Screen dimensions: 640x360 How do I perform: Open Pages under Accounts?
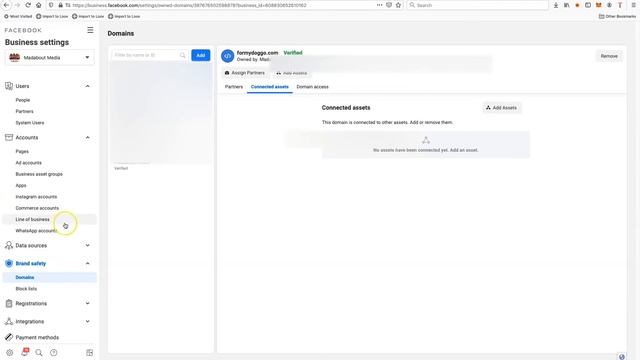(x=22, y=151)
